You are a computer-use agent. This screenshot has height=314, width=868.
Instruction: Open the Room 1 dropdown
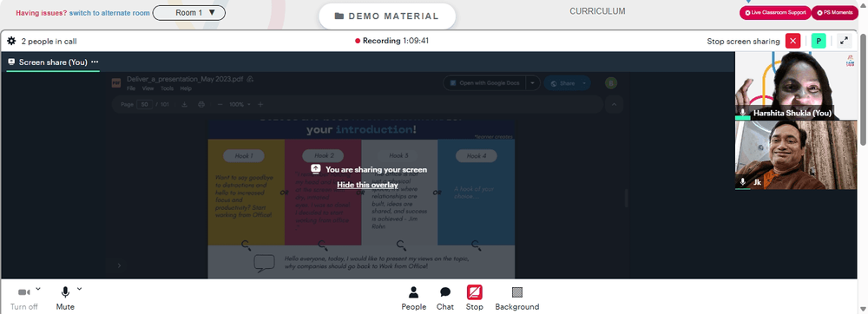(x=188, y=13)
